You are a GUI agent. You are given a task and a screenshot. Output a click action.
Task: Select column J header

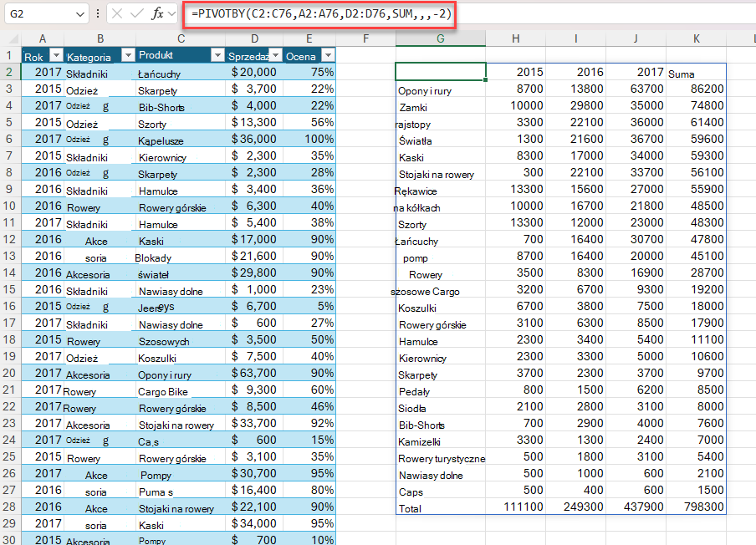click(x=636, y=38)
